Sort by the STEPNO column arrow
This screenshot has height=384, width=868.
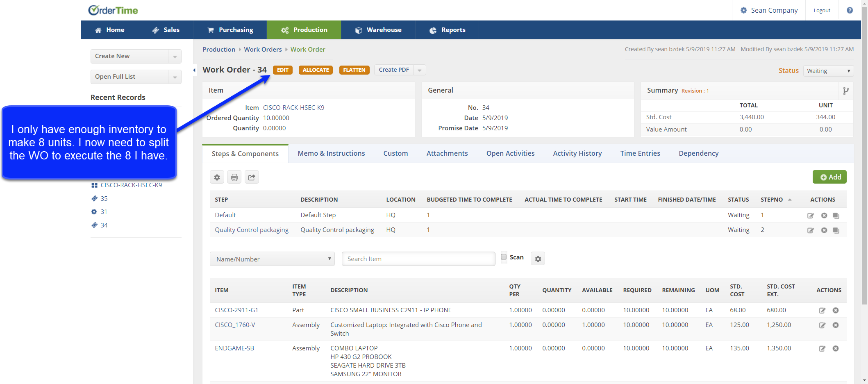tap(790, 200)
